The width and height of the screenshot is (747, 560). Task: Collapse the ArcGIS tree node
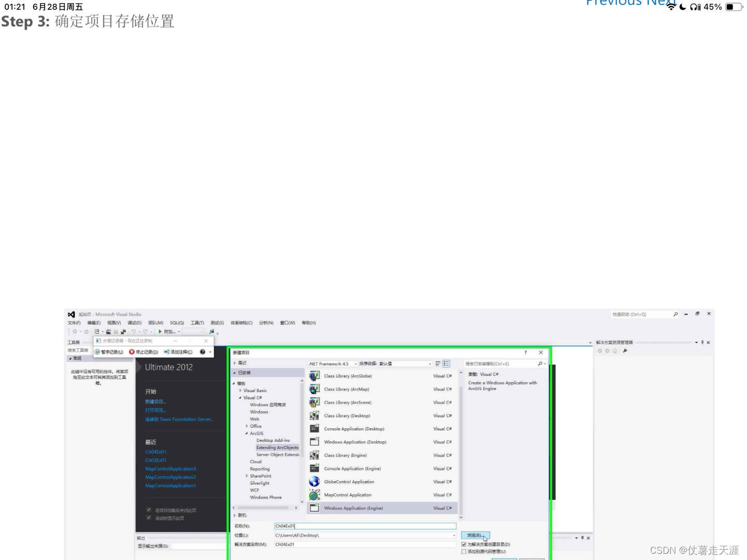pos(247,433)
